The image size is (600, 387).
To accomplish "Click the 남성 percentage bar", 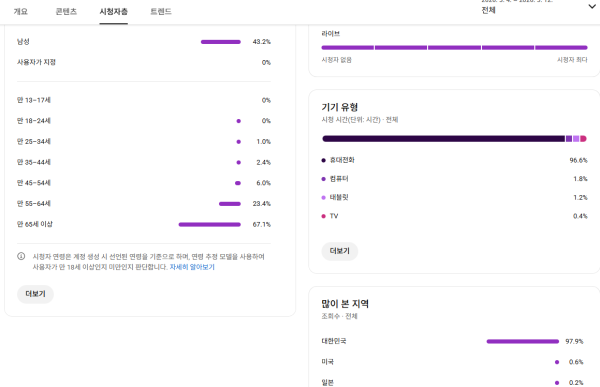I will pyautogui.click(x=221, y=42).
